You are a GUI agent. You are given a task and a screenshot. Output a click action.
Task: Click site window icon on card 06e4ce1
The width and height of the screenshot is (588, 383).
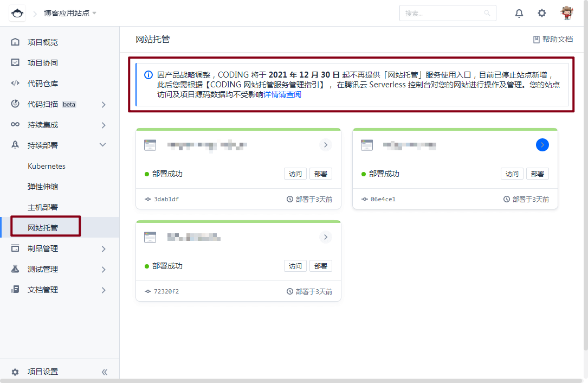pos(367,145)
